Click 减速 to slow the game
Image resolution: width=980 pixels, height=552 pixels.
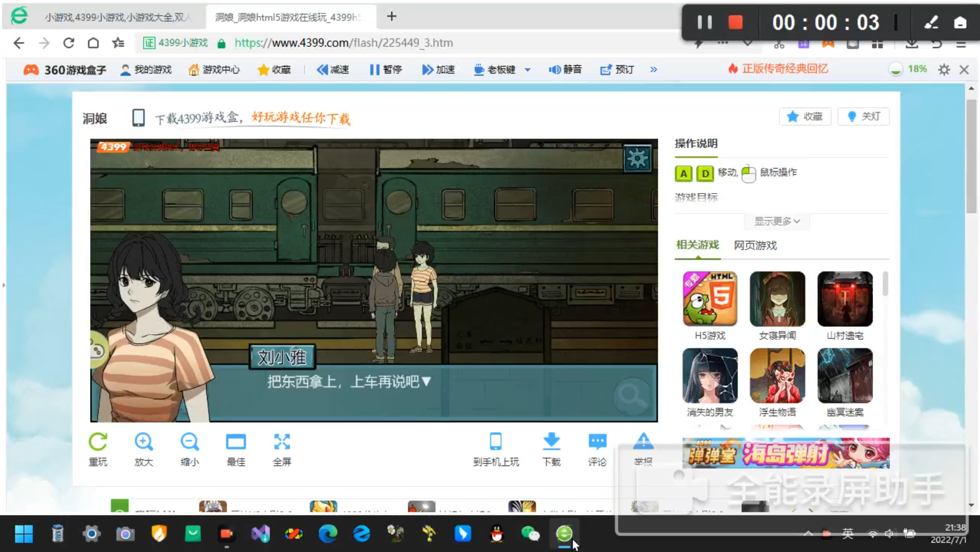point(332,70)
